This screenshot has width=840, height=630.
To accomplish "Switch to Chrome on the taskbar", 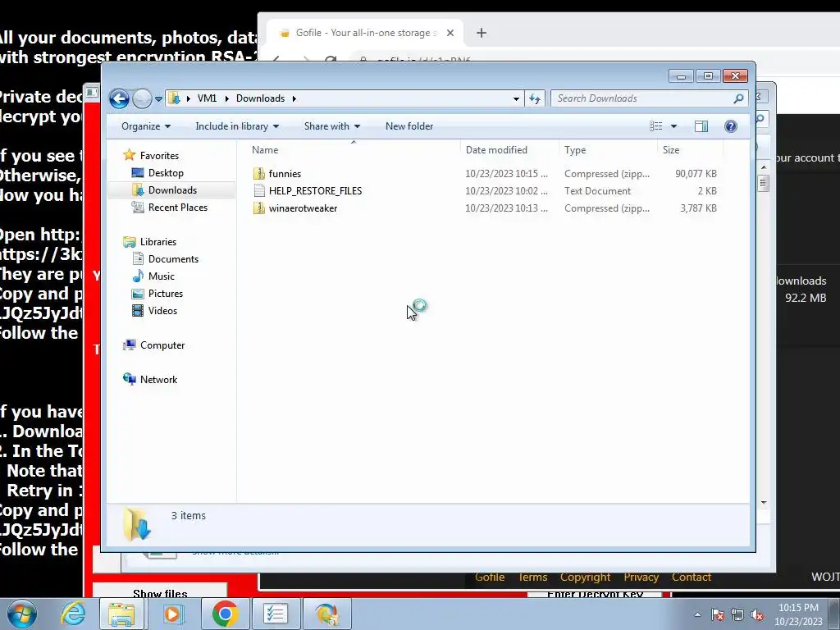I will pyautogui.click(x=225, y=614).
